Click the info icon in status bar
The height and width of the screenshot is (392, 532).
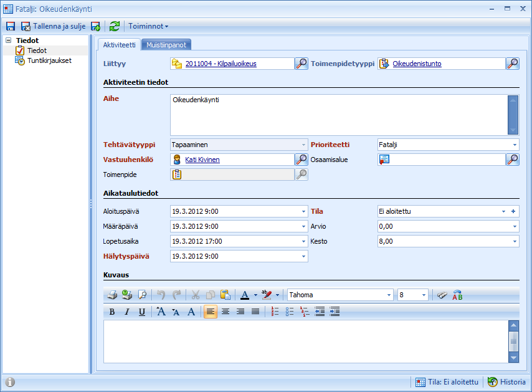(x=10, y=382)
